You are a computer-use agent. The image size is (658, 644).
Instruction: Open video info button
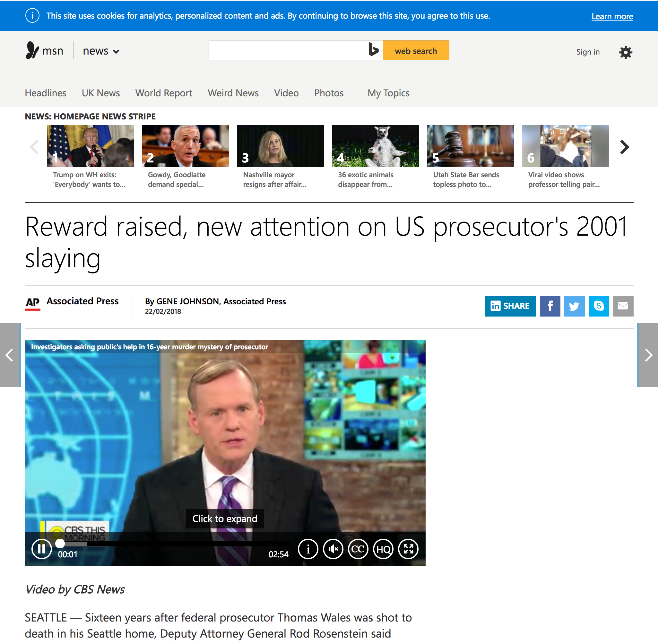pos(308,549)
